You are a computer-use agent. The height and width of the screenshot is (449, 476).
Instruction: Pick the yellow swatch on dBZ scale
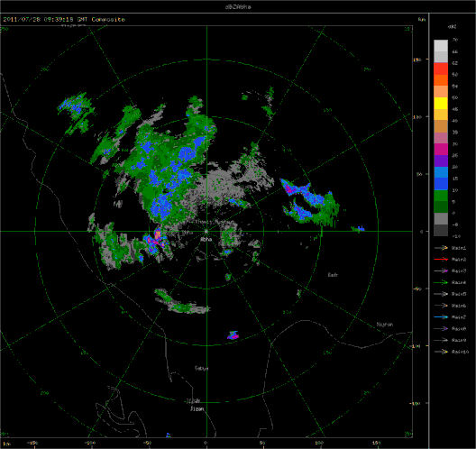pos(441,103)
